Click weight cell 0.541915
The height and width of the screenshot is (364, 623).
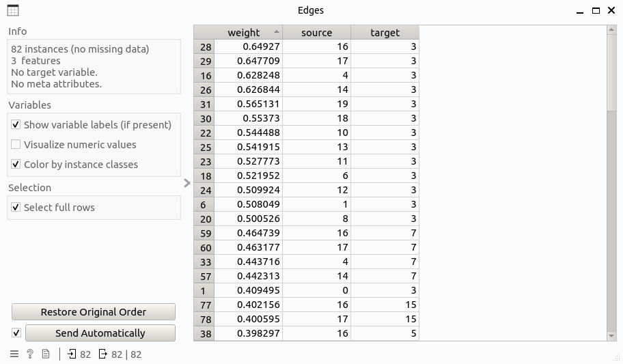click(249, 147)
